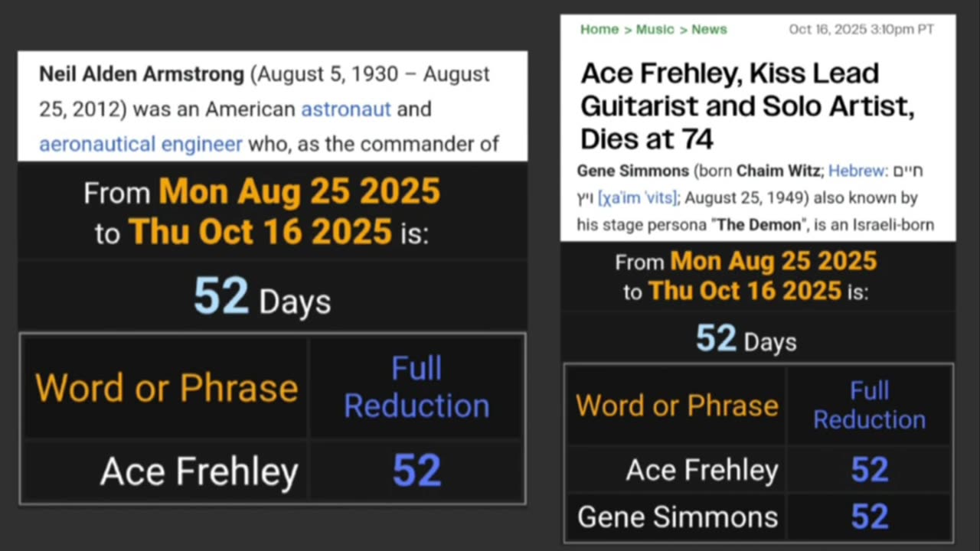Viewport: 980px width, 551px height.
Task: Open the pronunciation link for Chaim Witz
Action: pyautogui.click(x=637, y=198)
